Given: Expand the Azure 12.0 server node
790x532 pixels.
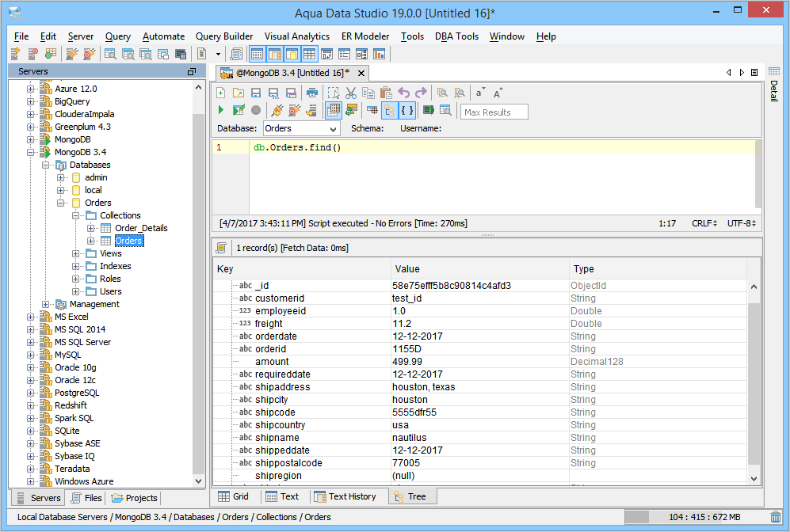Looking at the screenshot, I should click(x=31, y=89).
